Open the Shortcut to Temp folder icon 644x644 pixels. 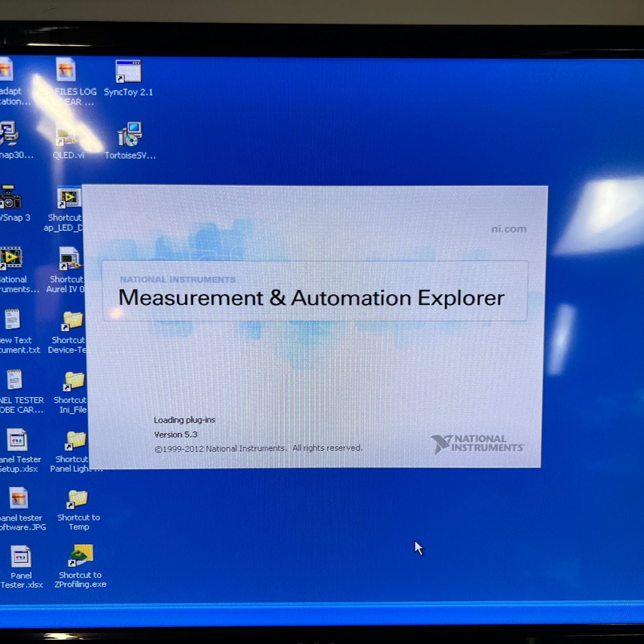click(77, 499)
